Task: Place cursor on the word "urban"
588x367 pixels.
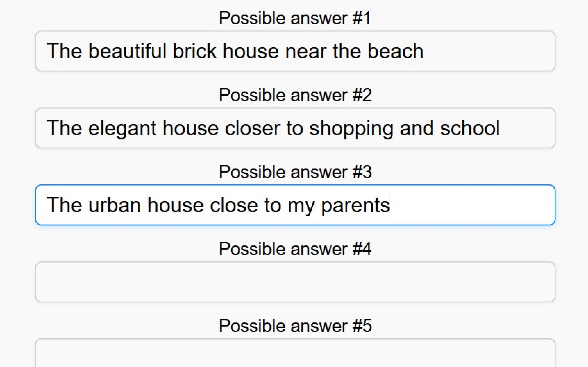Action: (x=114, y=205)
